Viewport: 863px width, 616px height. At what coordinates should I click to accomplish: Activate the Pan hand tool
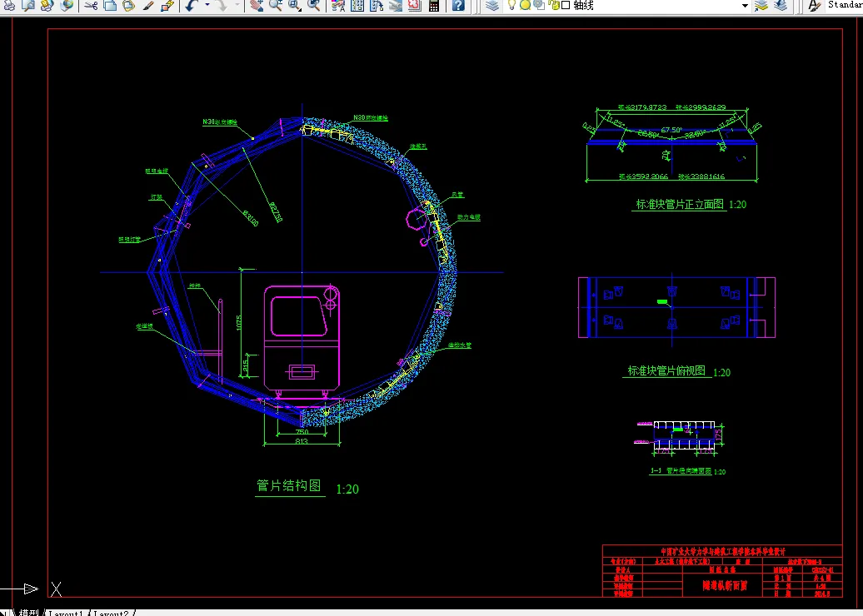(x=256, y=6)
